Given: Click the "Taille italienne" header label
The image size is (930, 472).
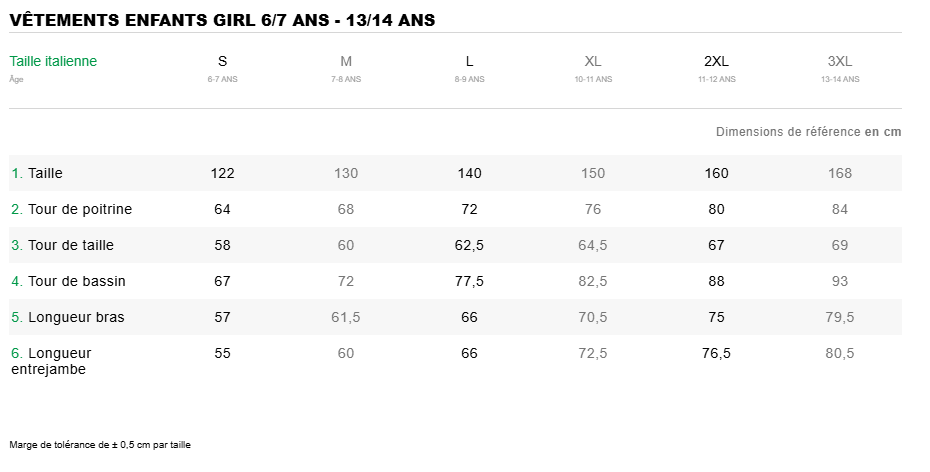Looking at the screenshot, I should coord(53,61).
